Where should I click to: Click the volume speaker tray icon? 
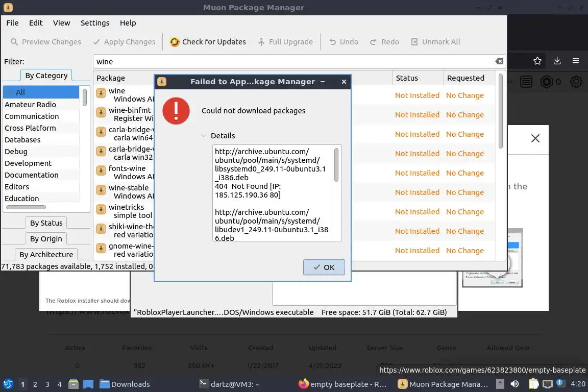tap(514, 384)
